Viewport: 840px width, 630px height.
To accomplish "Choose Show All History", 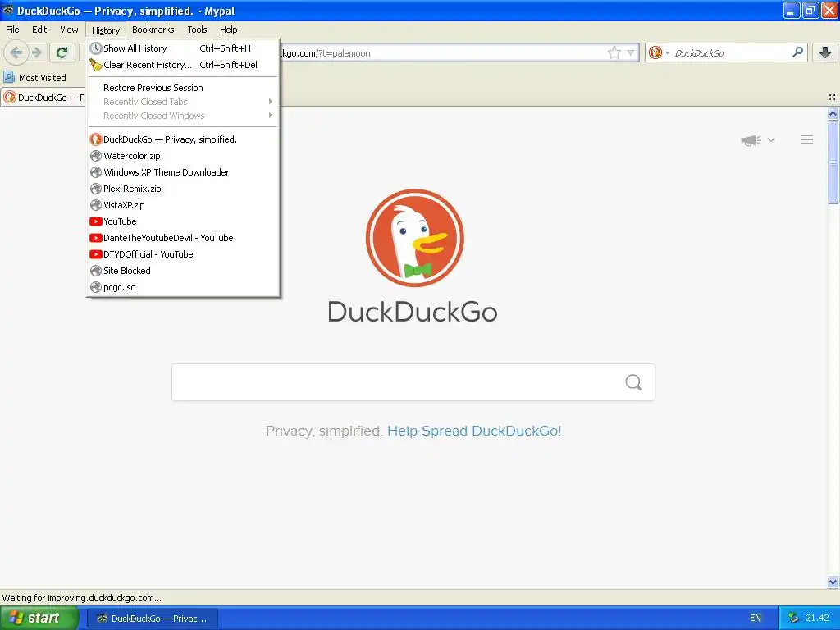I will [x=183, y=48].
